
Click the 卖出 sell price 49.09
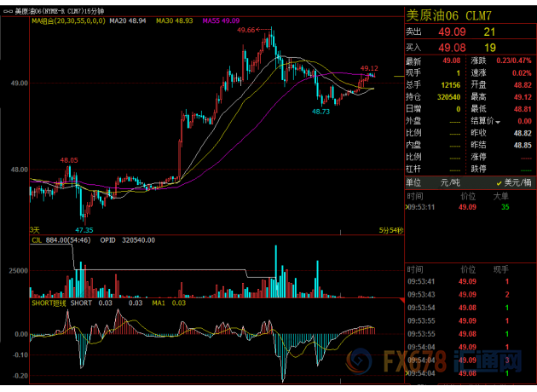[x=449, y=32]
